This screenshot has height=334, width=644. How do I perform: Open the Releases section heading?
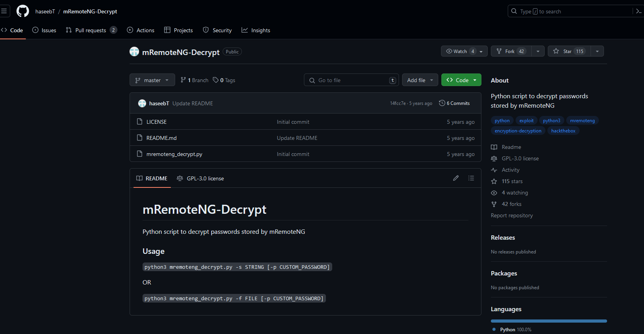[503, 237]
